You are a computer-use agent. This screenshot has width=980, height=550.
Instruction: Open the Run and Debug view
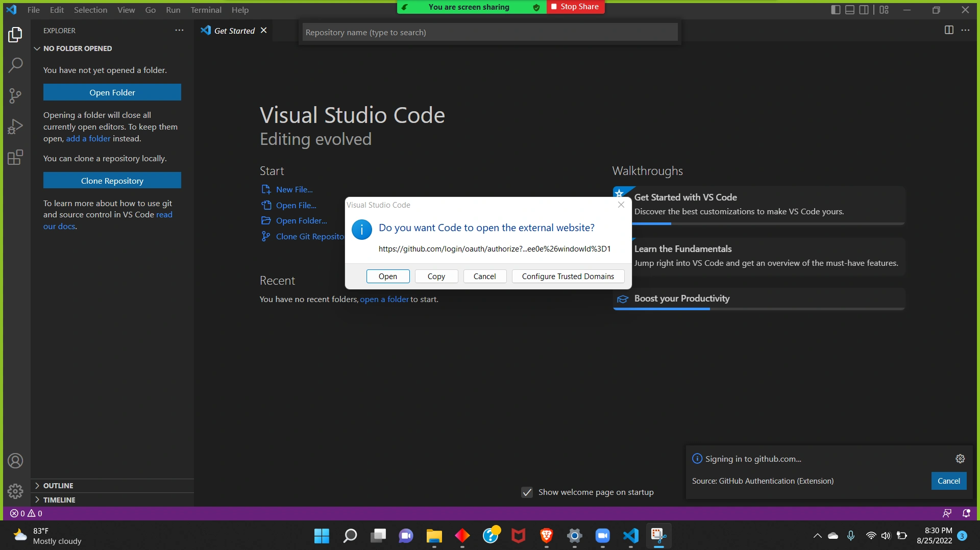click(x=15, y=127)
